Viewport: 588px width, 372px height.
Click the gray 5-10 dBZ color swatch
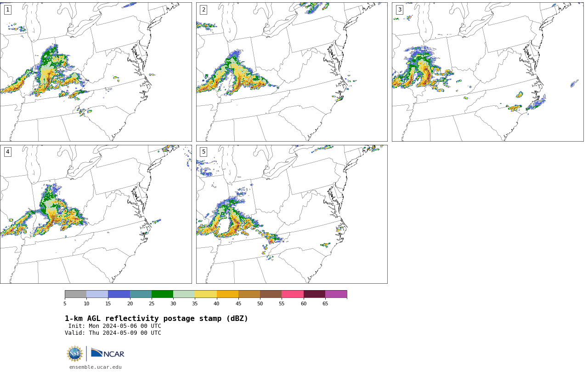75,294
